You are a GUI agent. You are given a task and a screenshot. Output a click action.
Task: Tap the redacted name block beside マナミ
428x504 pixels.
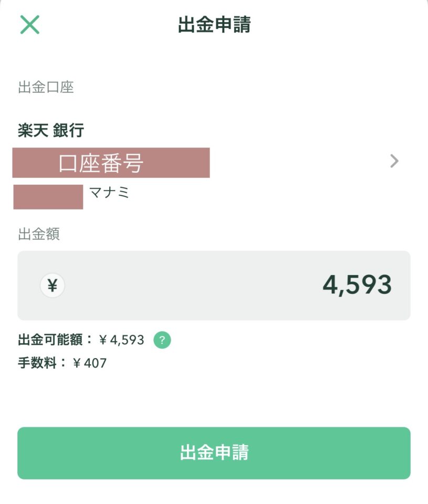click(x=48, y=197)
